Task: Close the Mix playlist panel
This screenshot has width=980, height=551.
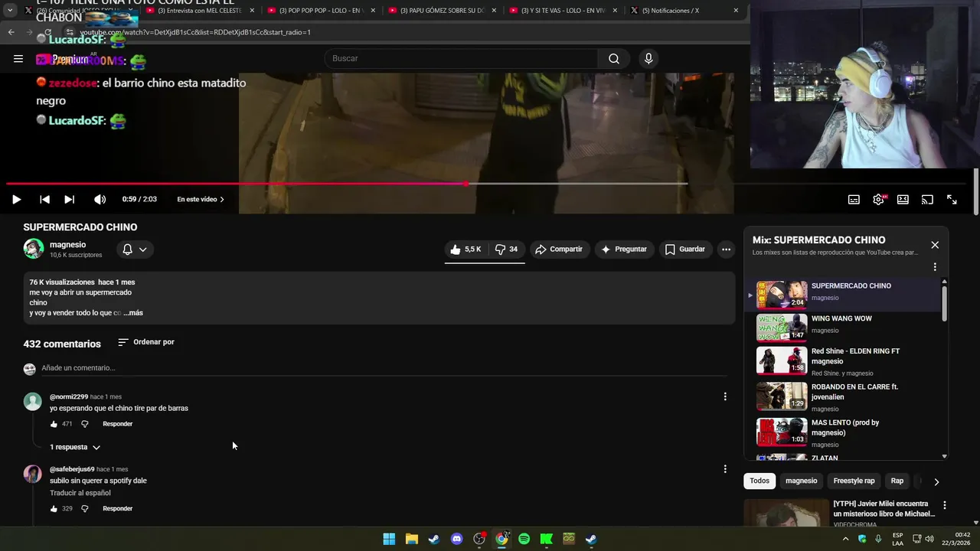Action: pyautogui.click(x=935, y=245)
